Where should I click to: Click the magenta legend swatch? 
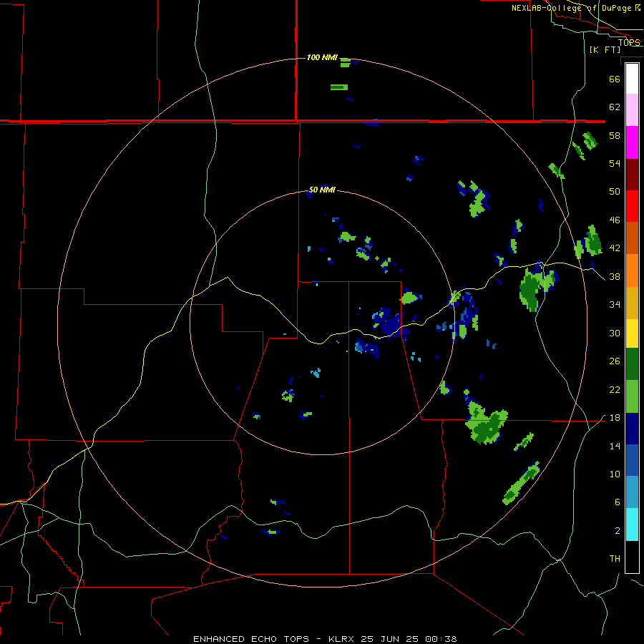click(632, 142)
